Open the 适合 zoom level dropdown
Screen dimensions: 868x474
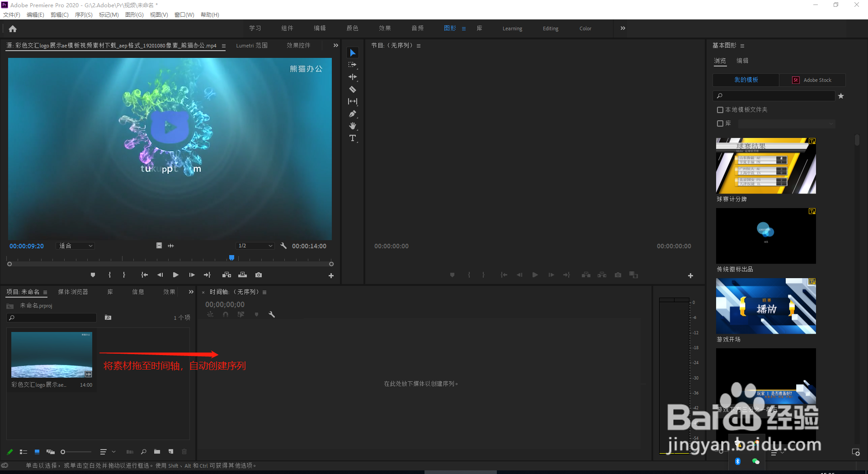coord(75,246)
